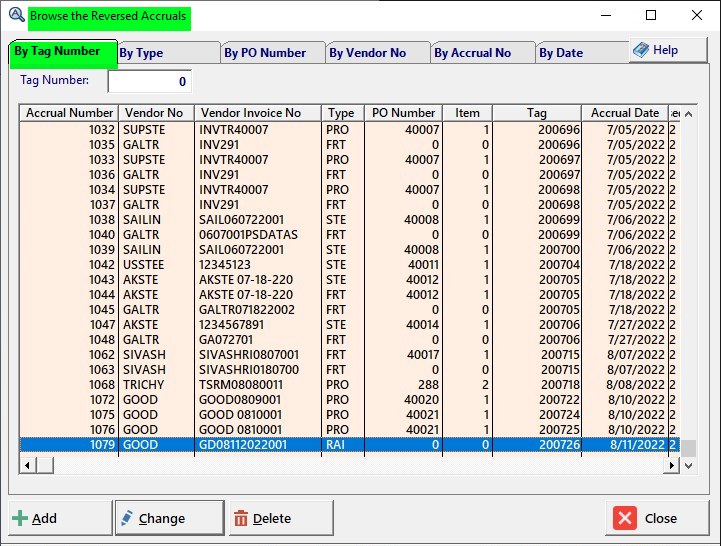Image resolution: width=721 pixels, height=546 pixels.
Task: Click the PO Number column header
Action: click(403, 113)
